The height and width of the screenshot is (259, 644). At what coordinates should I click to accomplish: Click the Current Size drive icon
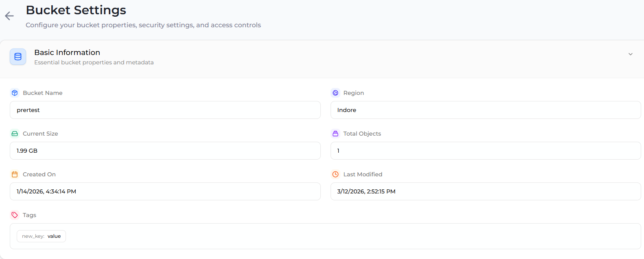15,134
